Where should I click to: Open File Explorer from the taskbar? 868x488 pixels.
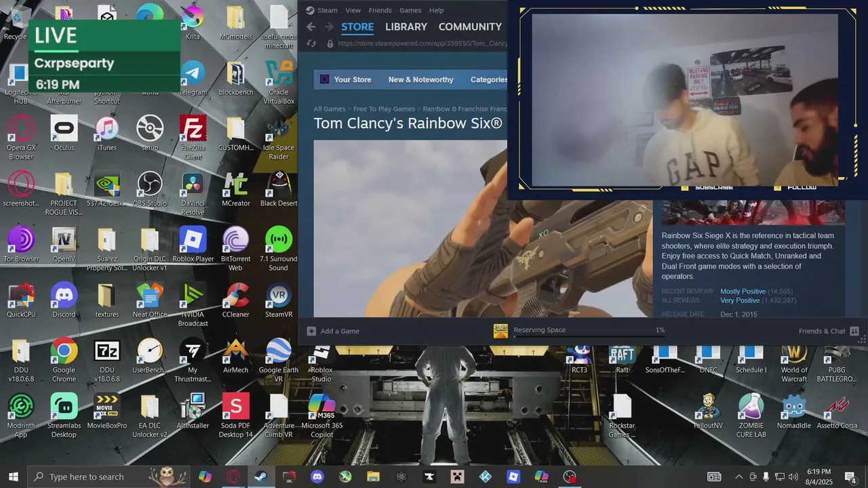(x=373, y=476)
